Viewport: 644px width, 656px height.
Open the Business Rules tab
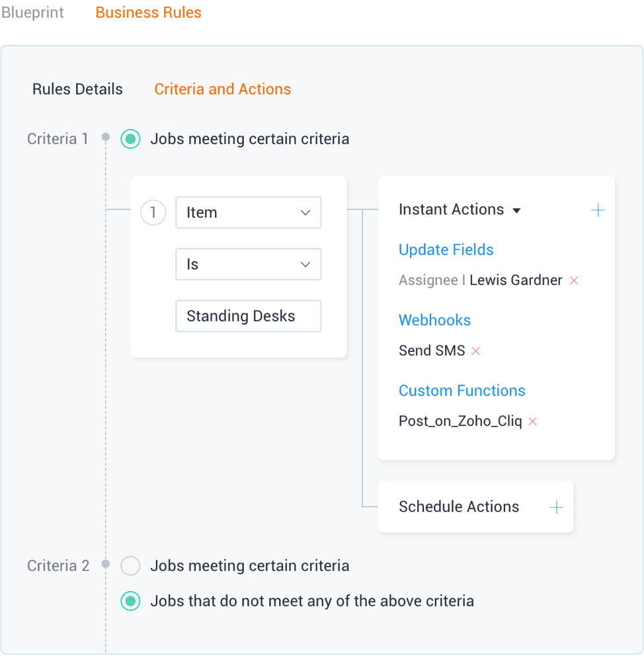(149, 13)
